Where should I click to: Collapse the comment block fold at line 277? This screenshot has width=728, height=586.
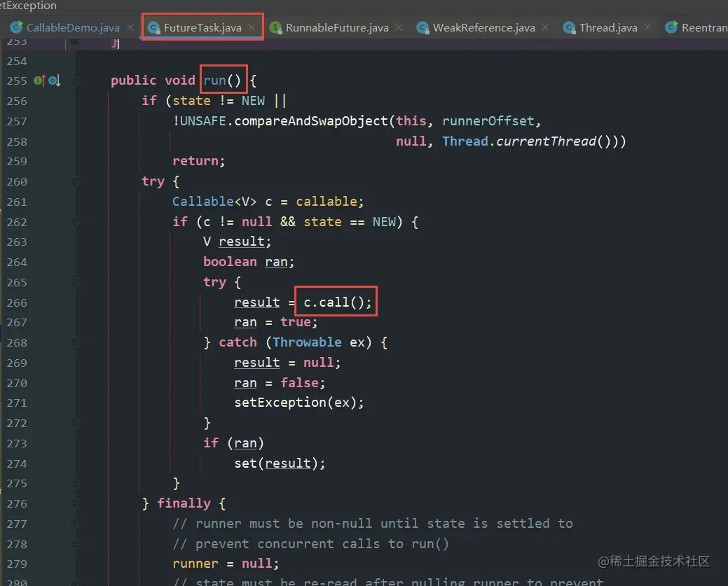tap(74, 524)
